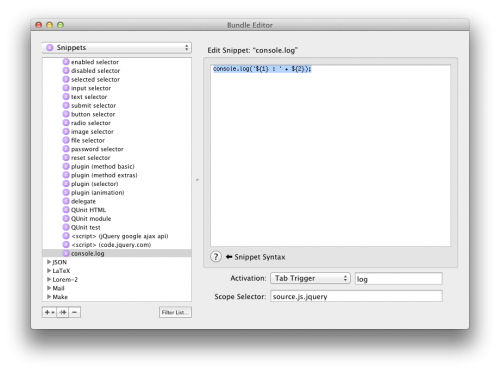
Task: Expand the Mail bundle triangle
Action: tap(49, 288)
